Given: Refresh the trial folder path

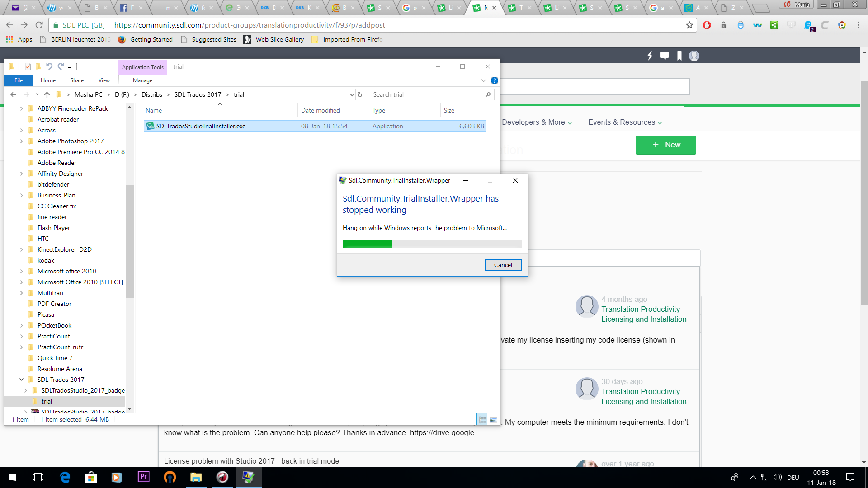Looking at the screenshot, I should click(x=360, y=94).
